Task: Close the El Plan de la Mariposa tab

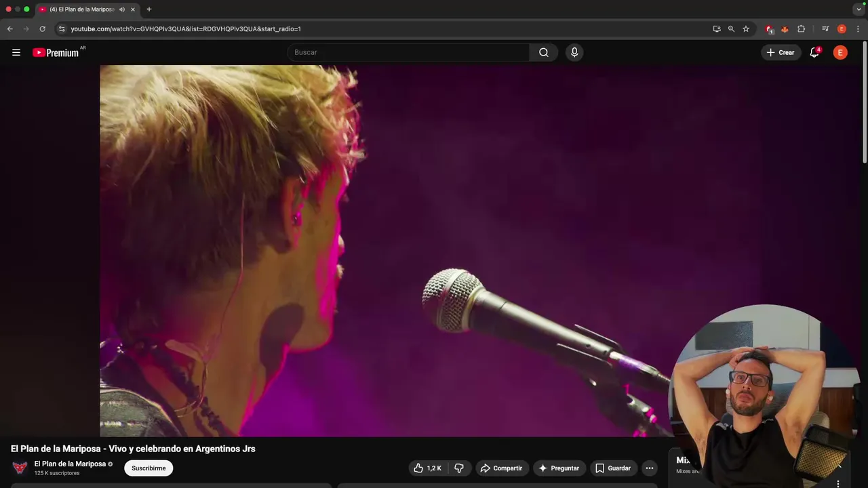Action: [133, 9]
